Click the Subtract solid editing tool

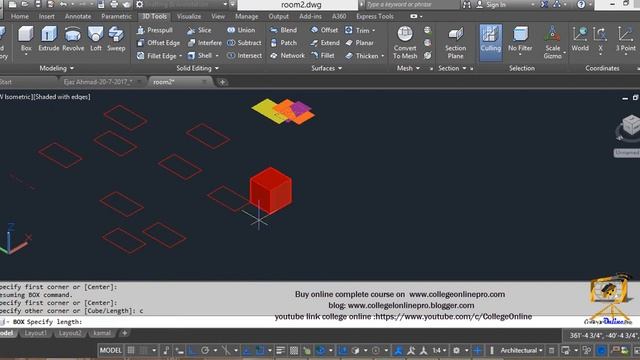tap(244, 43)
